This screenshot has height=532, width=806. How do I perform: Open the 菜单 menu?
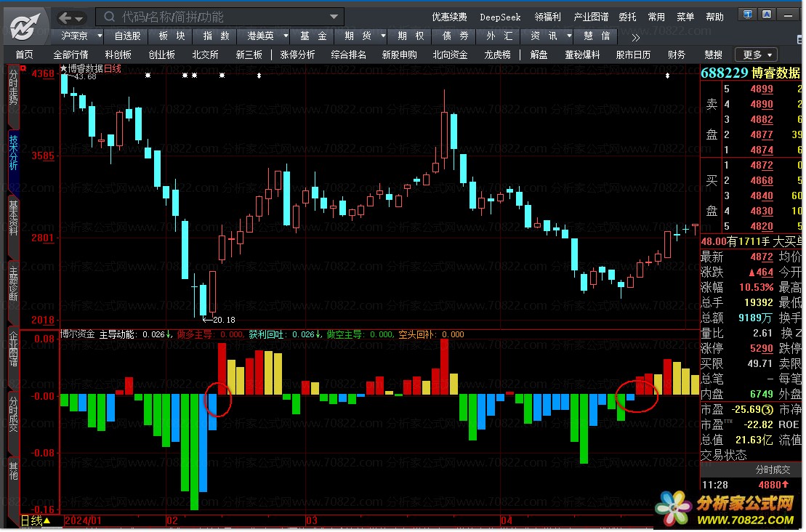point(685,17)
